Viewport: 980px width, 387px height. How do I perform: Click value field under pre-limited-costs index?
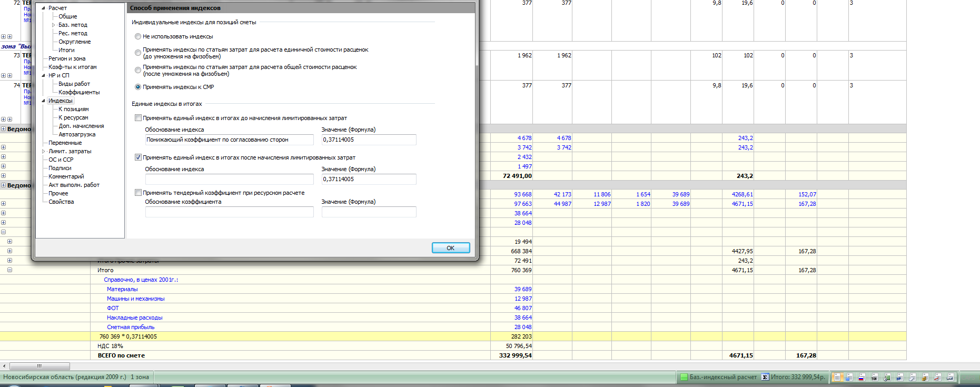click(x=369, y=140)
